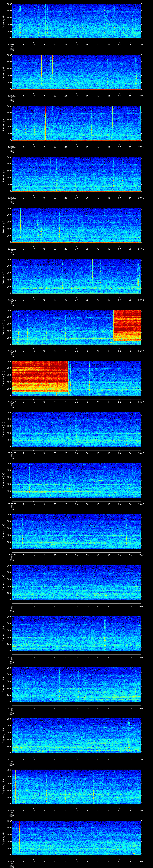
Task: Open the spectrogram panel starting at 20:17:00
Action: [x=76, y=72]
